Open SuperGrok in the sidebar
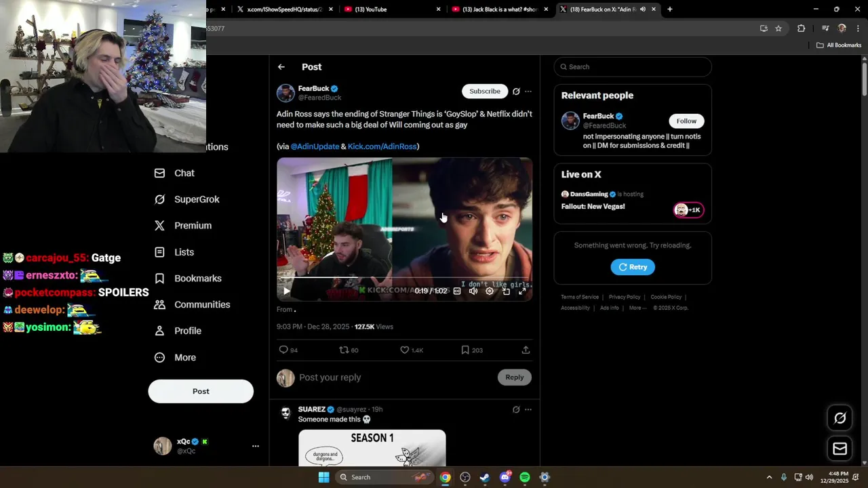 (x=187, y=199)
